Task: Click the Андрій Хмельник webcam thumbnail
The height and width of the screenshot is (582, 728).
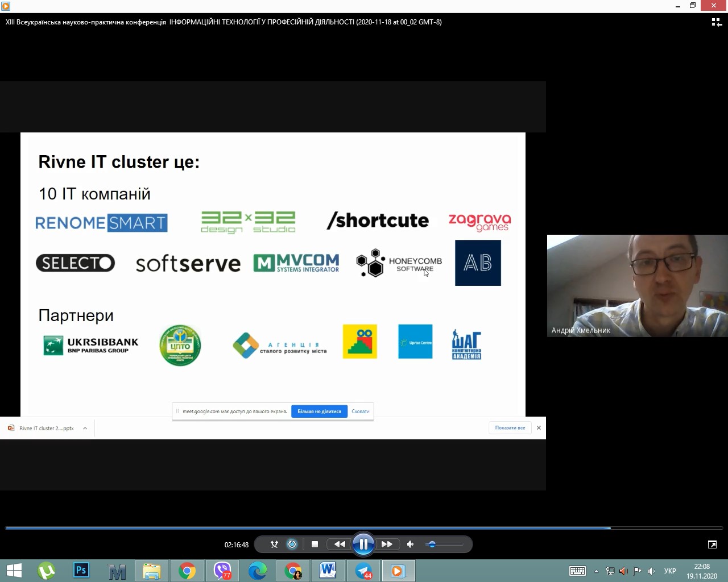Action: 637,286
